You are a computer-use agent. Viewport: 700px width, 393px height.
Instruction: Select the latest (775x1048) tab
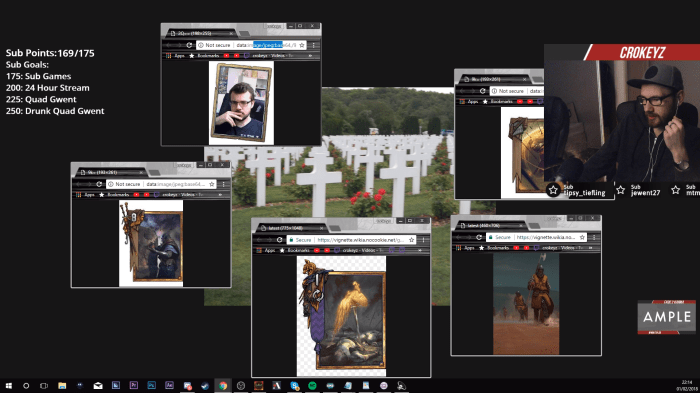pos(292,228)
